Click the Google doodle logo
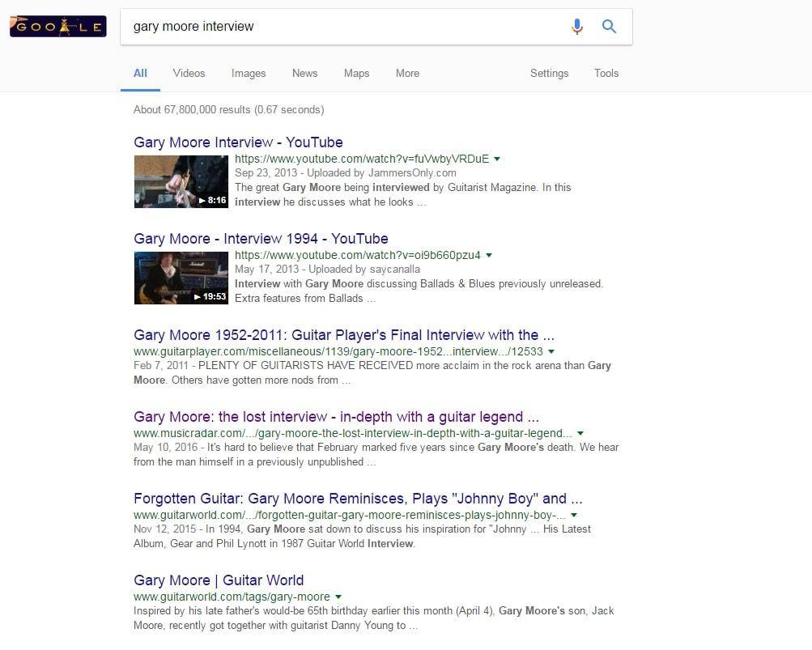 tap(58, 27)
